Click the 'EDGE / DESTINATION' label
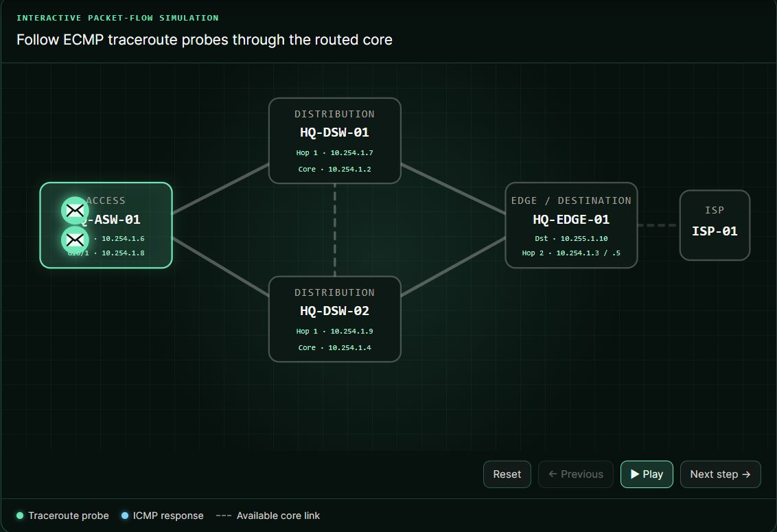The height and width of the screenshot is (532, 777). [571, 200]
